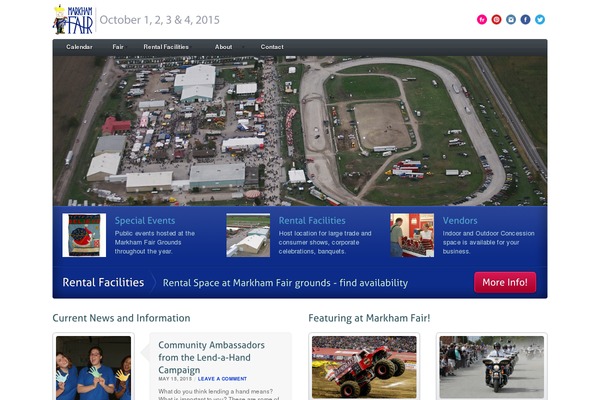The width and height of the screenshot is (600, 400).
Task: Click 'Rental Facilities' label in the bottom banner
Action: tap(103, 282)
